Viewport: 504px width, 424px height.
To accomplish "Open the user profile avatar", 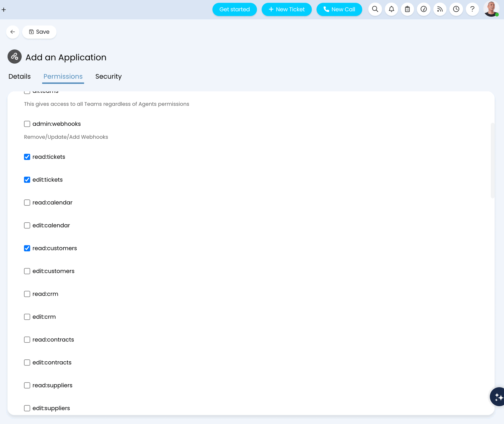I will coord(491,9).
